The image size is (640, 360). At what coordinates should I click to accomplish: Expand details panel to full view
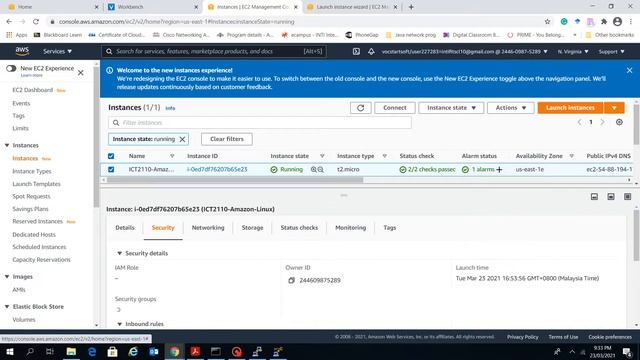(627, 197)
